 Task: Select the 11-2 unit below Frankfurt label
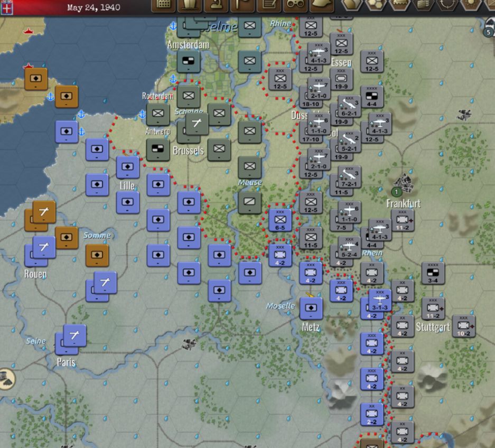point(403,220)
